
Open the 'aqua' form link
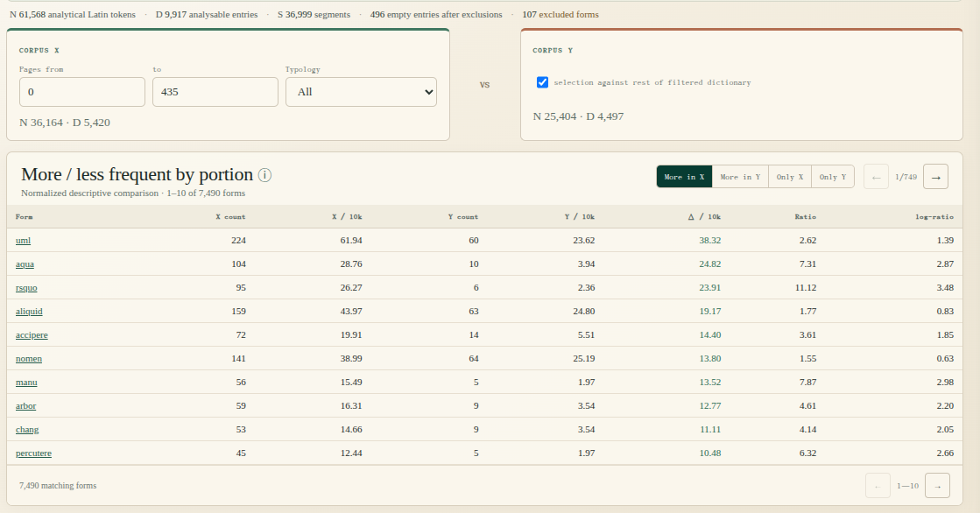tap(25, 264)
